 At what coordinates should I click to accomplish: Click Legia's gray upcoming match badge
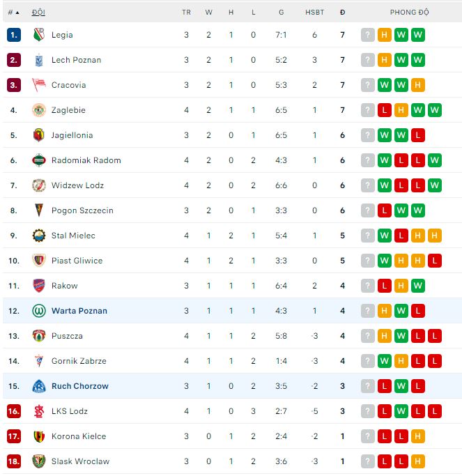pos(368,35)
